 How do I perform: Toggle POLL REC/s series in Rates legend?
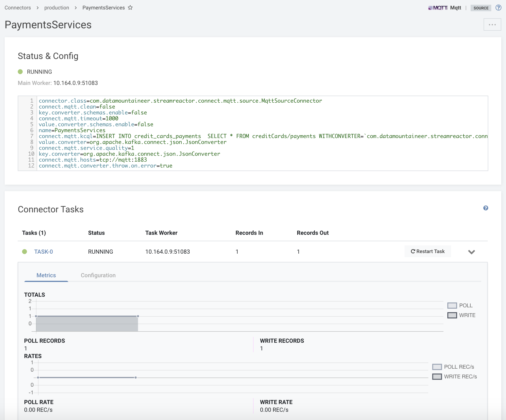pyautogui.click(x=453, y=367)
